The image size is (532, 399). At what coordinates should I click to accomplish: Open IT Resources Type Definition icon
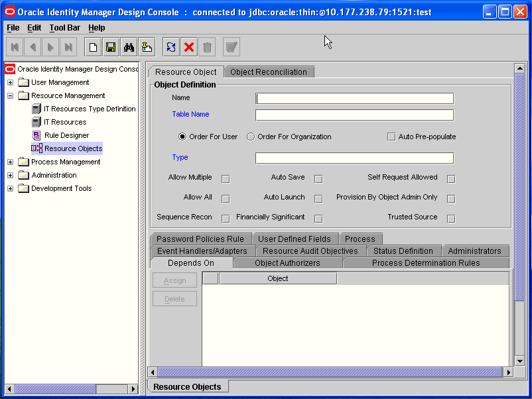point(36,109)
